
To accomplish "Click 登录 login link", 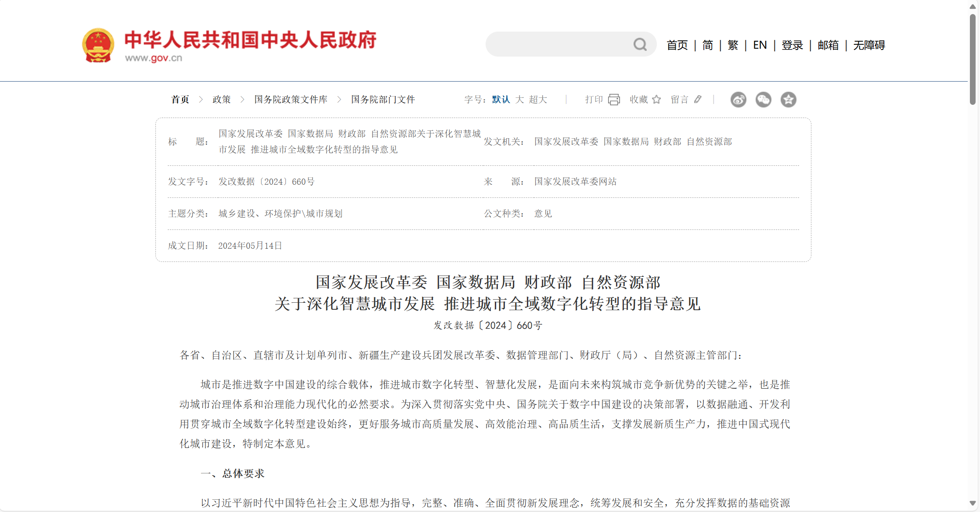I will 792,45.
